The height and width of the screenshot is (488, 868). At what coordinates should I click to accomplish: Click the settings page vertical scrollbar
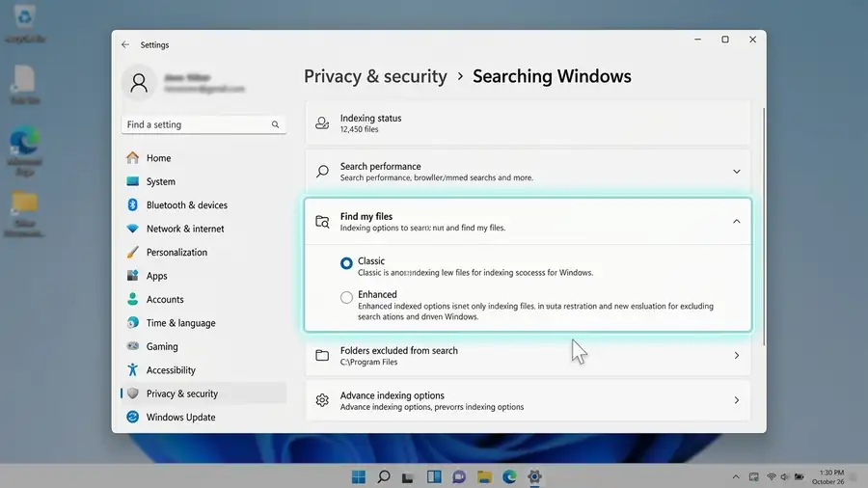764,227
